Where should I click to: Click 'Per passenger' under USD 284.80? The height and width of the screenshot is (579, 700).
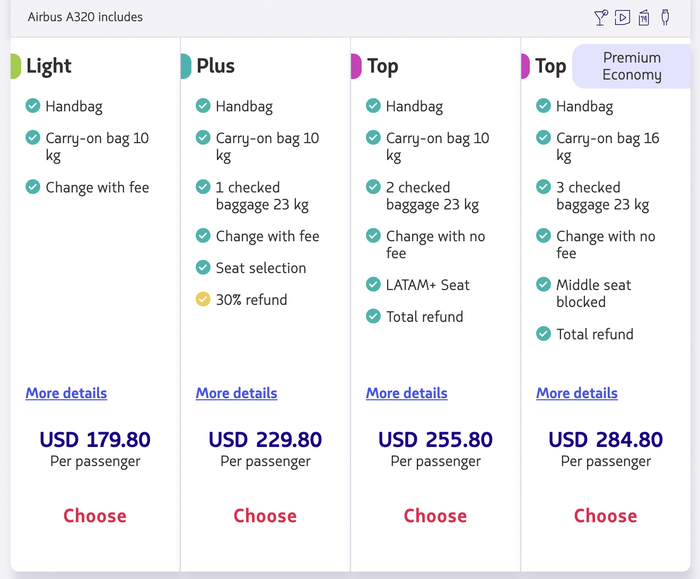606,461
